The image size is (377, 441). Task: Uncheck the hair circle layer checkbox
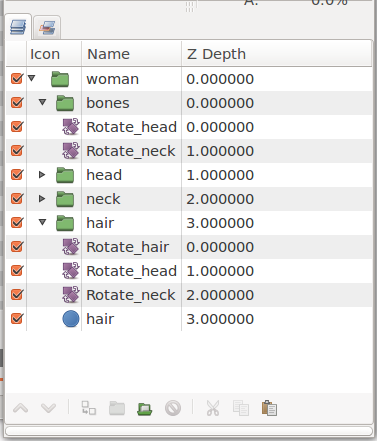[x=17, y=319]
